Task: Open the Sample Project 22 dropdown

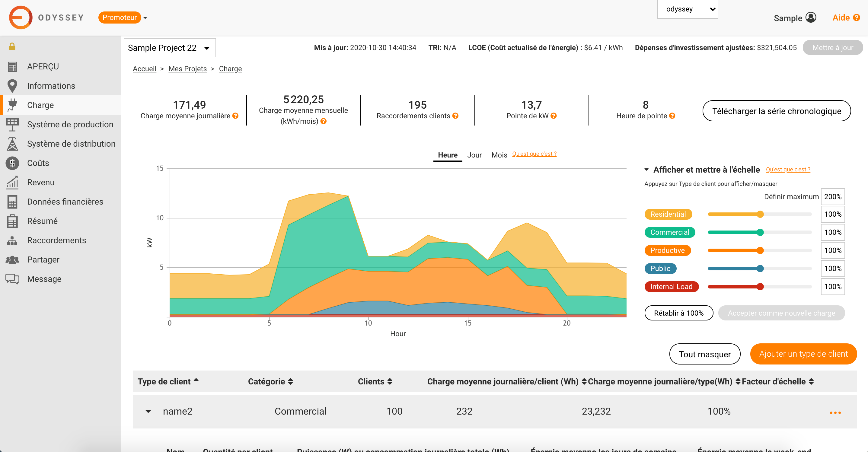Action: (x=170, y=48)
